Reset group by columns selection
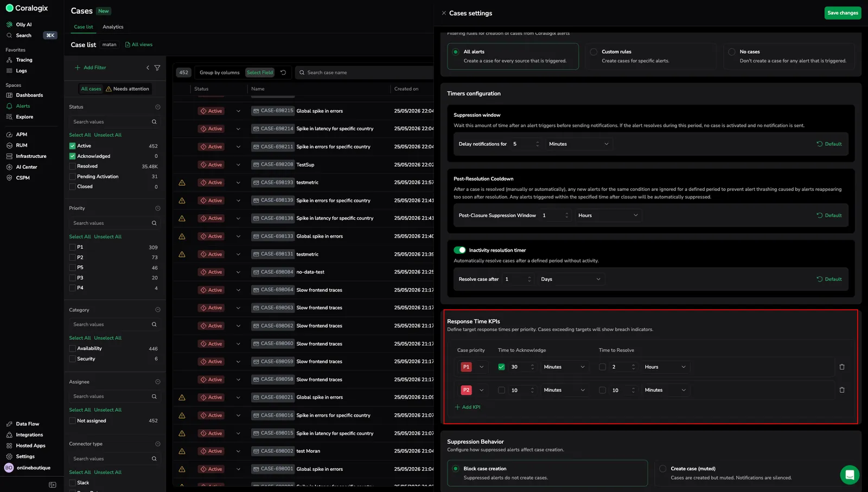The height and width of the screenshot is (492, 868). tap(283, 72)
